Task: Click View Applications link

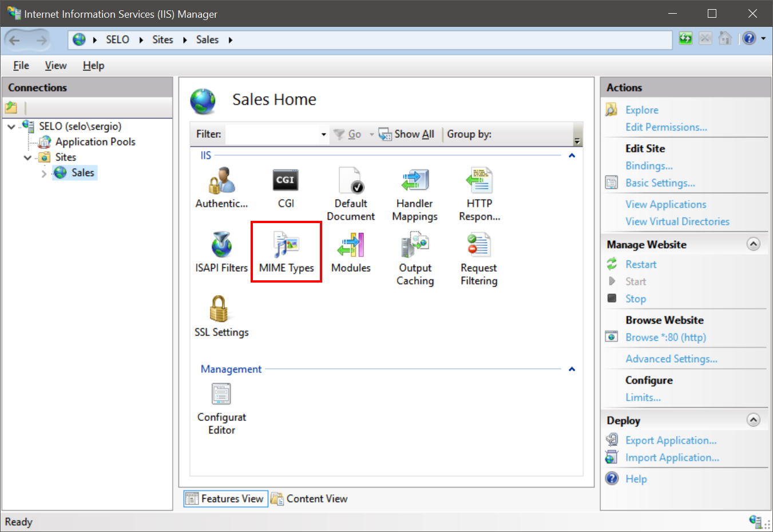Action: click(666, 204)
